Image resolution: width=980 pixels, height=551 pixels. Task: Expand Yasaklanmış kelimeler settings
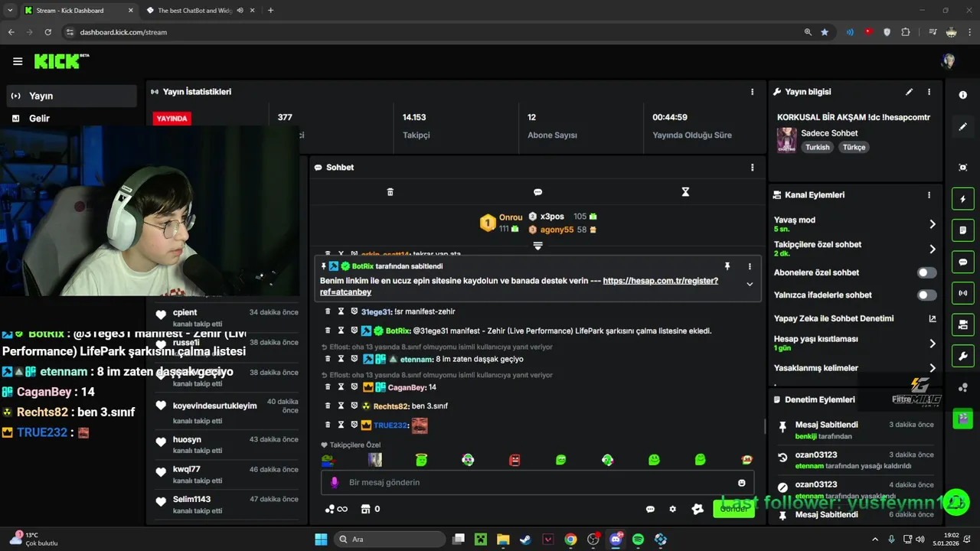[x=932, y=368]
